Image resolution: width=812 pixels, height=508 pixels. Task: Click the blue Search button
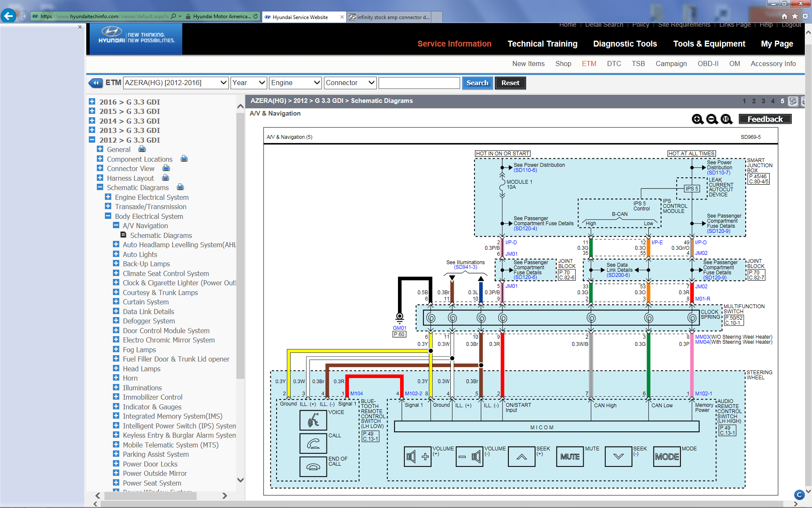[477, 83]
